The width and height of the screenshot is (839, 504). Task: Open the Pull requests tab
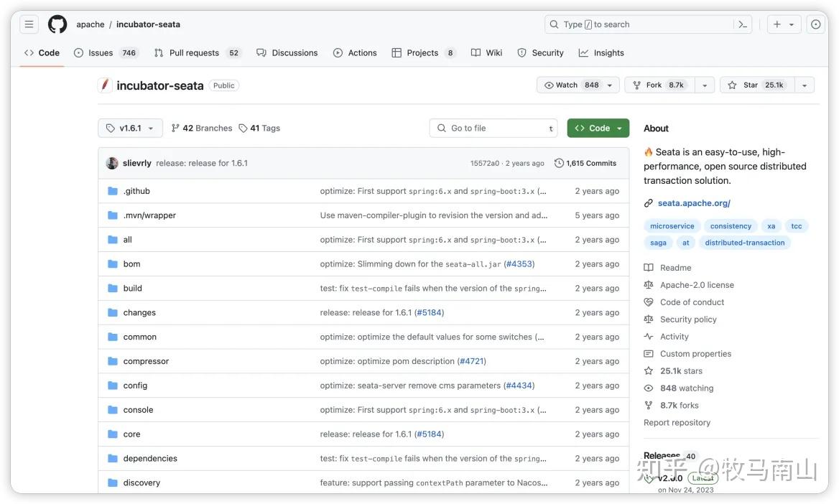197,52
